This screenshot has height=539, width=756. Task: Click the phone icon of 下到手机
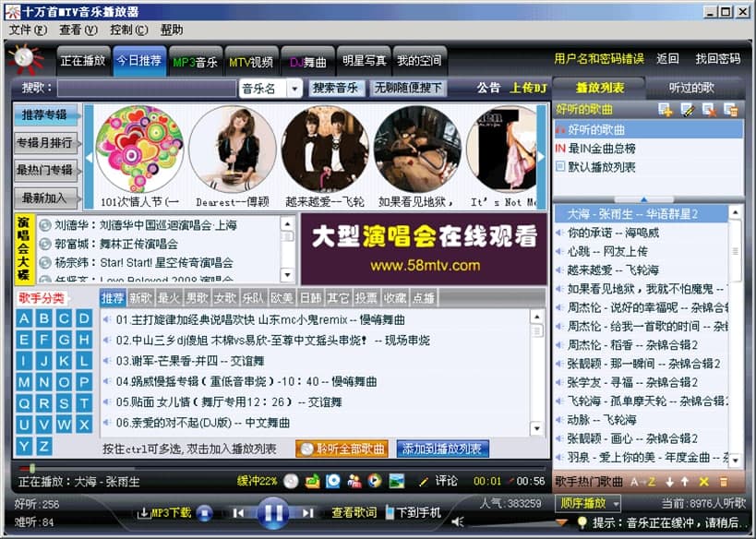390,512
